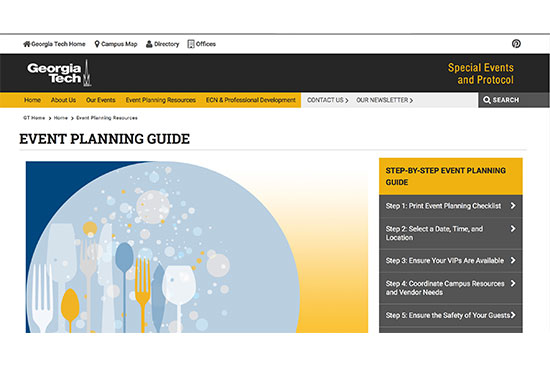Click the Event Planning Guide page heading

tap(105, 139)
